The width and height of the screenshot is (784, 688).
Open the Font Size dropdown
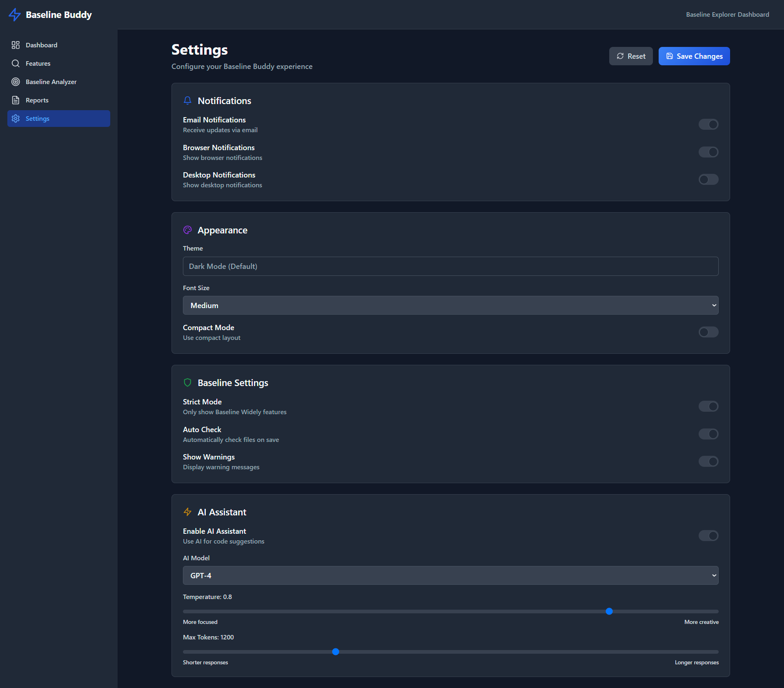(450, 305)
